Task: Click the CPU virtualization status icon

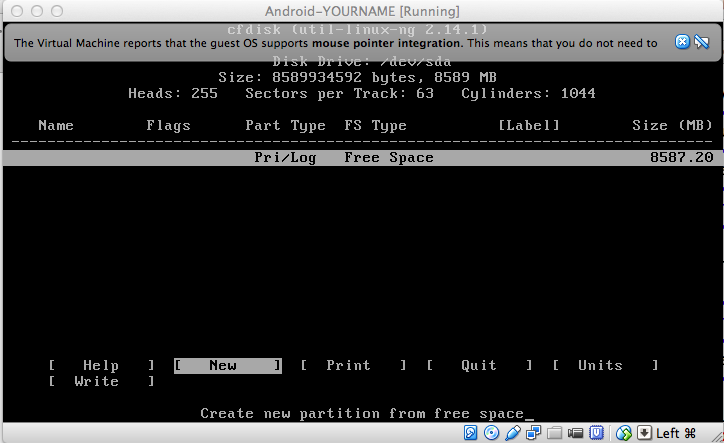Action: [597, 433]
